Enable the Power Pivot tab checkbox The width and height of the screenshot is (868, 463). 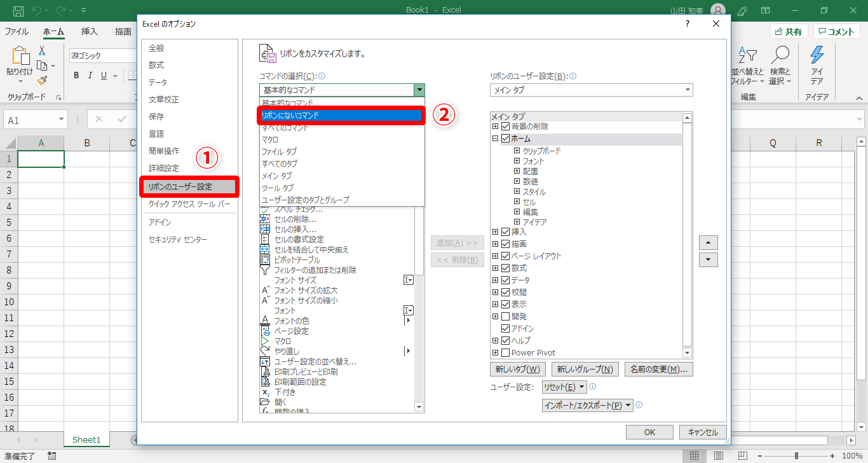point(506,353)
